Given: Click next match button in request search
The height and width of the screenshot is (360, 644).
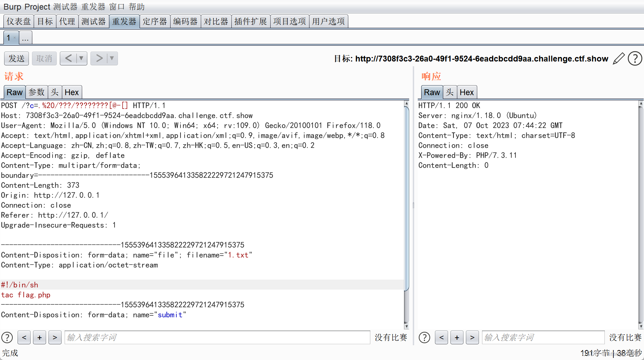Looking at the screenshot, I should [55, 337].
